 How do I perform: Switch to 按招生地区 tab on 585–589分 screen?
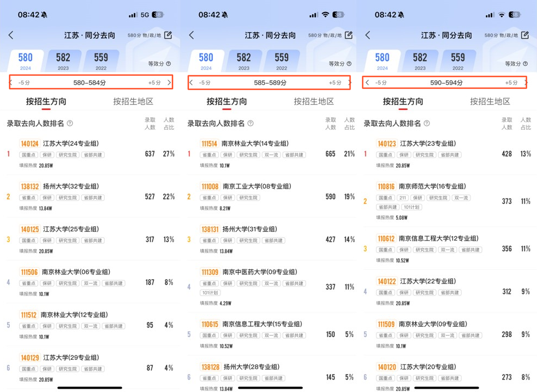314,101
